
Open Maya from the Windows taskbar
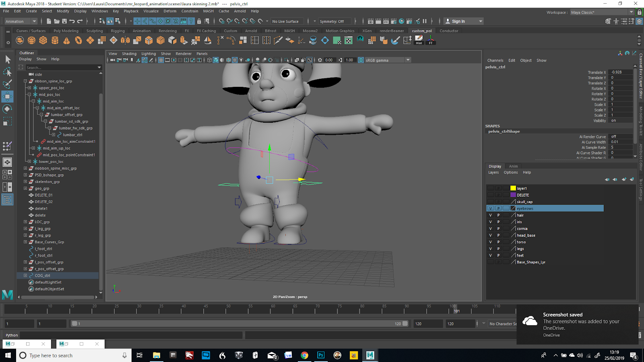tap(370, 355)
